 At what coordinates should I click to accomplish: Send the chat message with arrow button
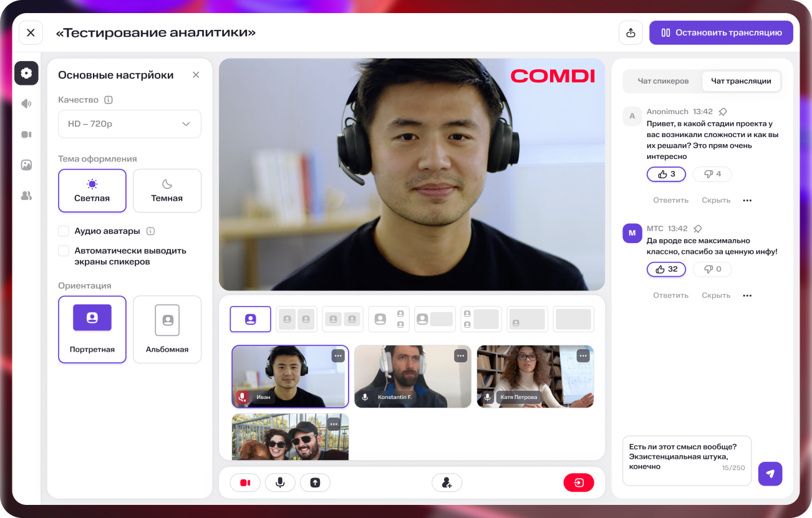pyautogui.click(x=770, y=474)
